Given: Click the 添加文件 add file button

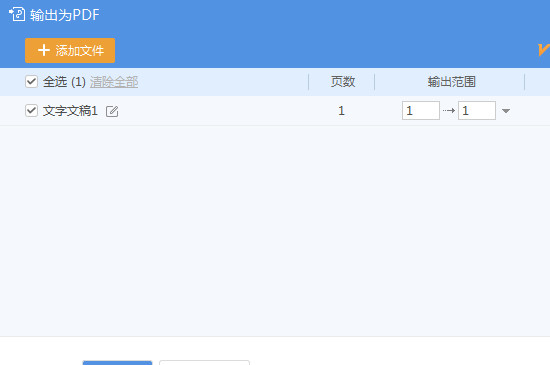Looking at the screenshot, I should [70, 50].
